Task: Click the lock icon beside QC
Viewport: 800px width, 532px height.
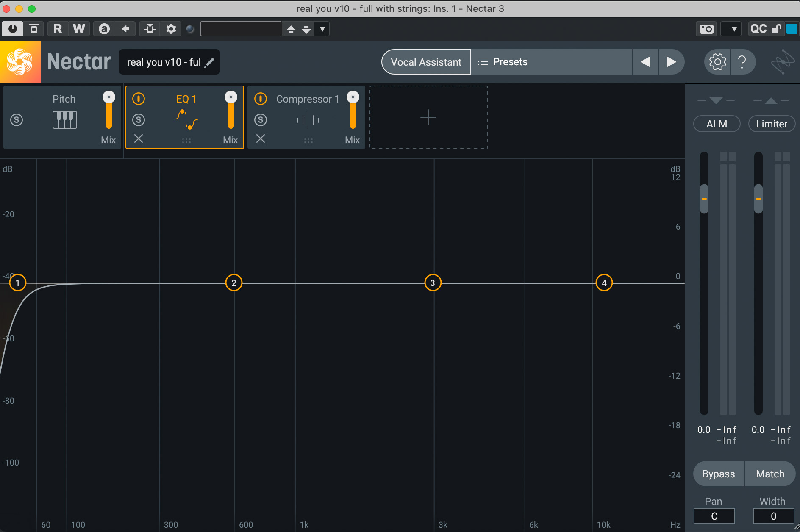Action: coord(776,29)
